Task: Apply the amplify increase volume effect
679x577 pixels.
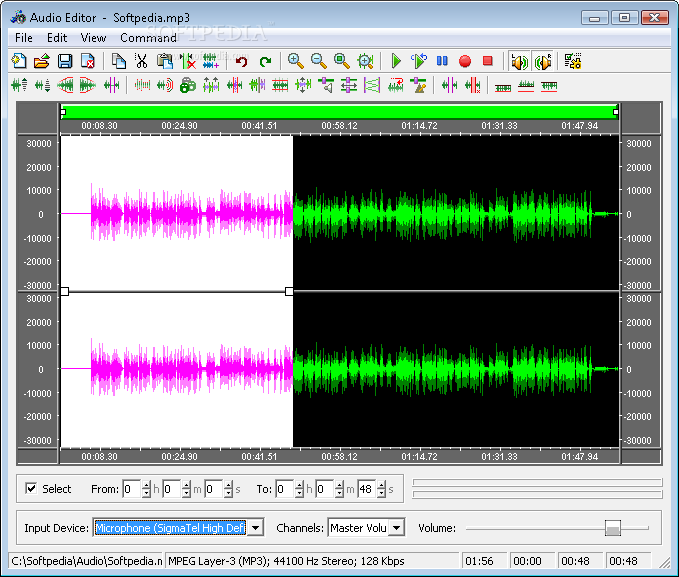Action: pyautogui.click(x=19, y=85)
